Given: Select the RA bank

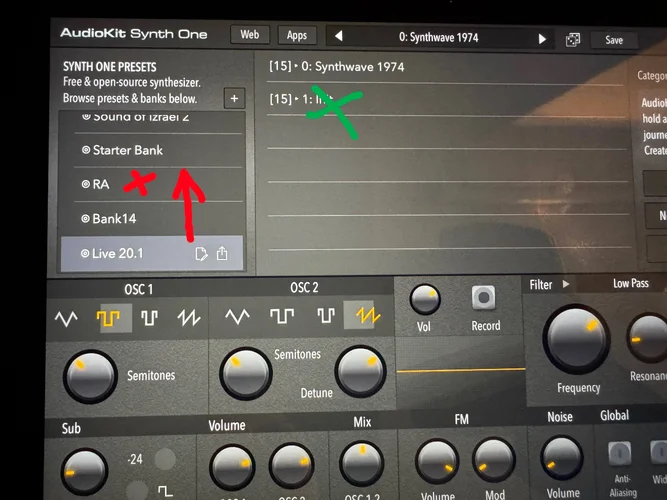Looking at the screenshot, I should click(158, 184).
